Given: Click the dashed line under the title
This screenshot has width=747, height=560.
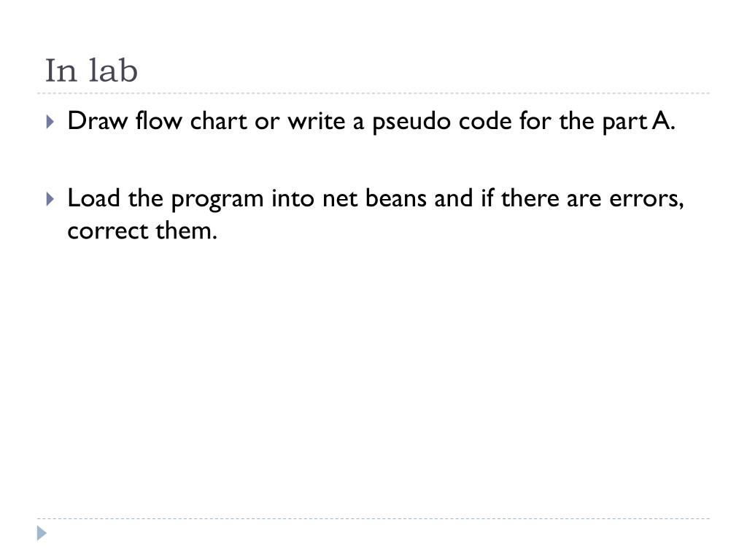Looking at the screenshot, I should (x=373, y=93).
